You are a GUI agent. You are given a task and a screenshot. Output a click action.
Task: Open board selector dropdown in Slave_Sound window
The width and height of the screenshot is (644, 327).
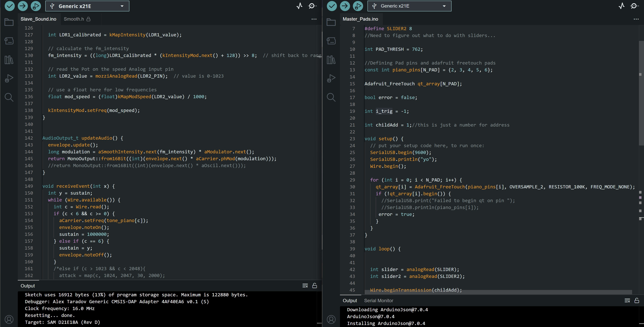87,6
